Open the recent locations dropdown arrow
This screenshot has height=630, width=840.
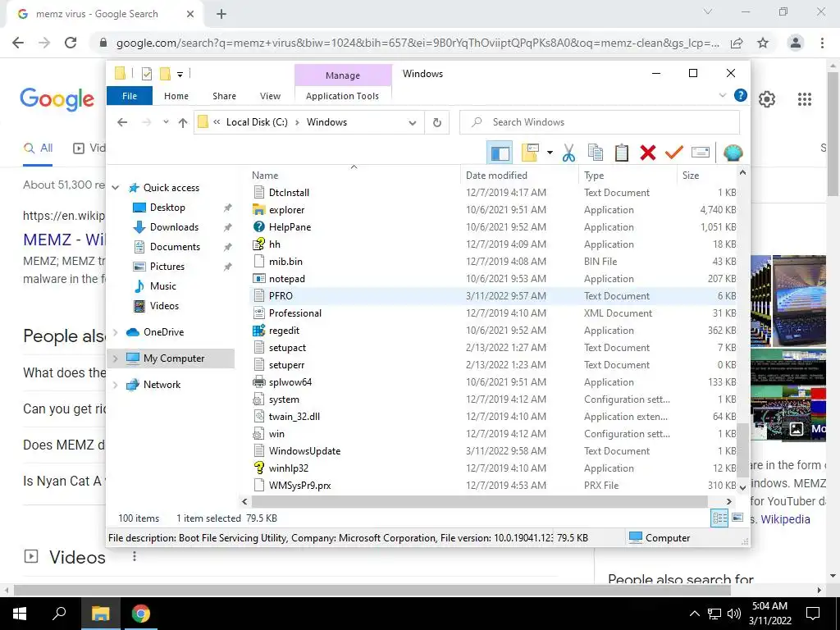[x=166, y=122]
